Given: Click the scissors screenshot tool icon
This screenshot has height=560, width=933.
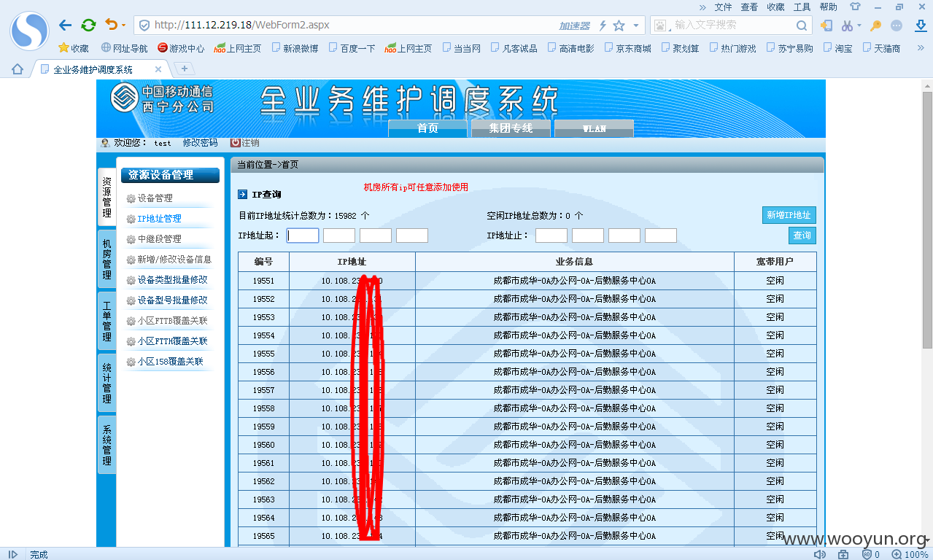Looking at the screenshot, I should (846, 26).
